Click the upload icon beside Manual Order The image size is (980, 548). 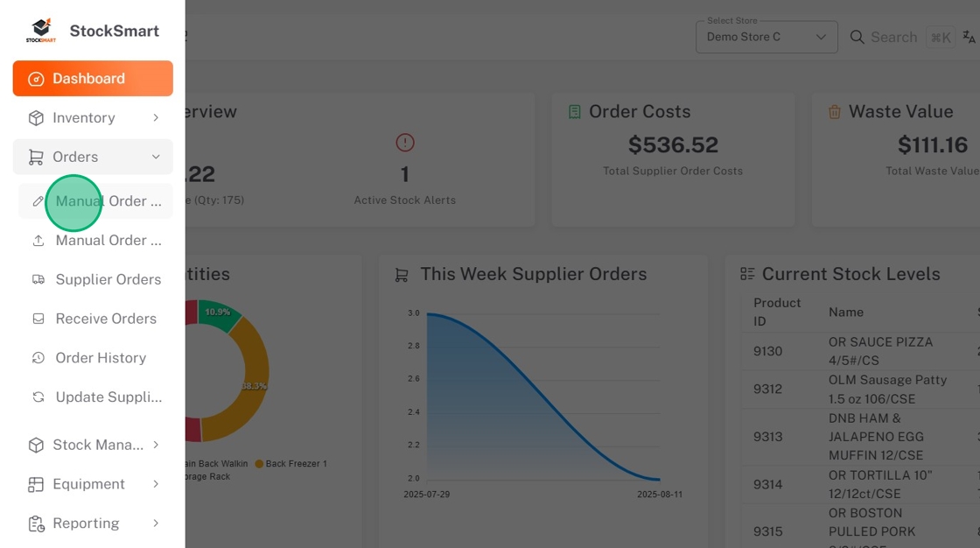(38, 240)
